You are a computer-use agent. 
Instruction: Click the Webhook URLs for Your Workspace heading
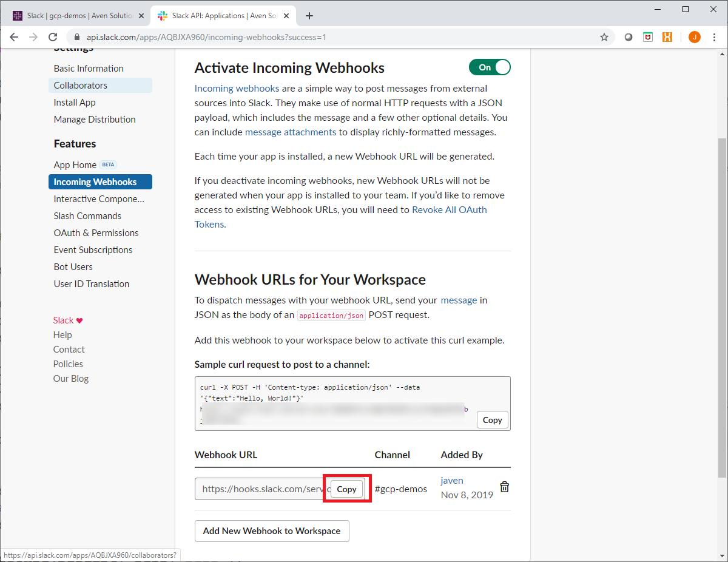[310, 280]
